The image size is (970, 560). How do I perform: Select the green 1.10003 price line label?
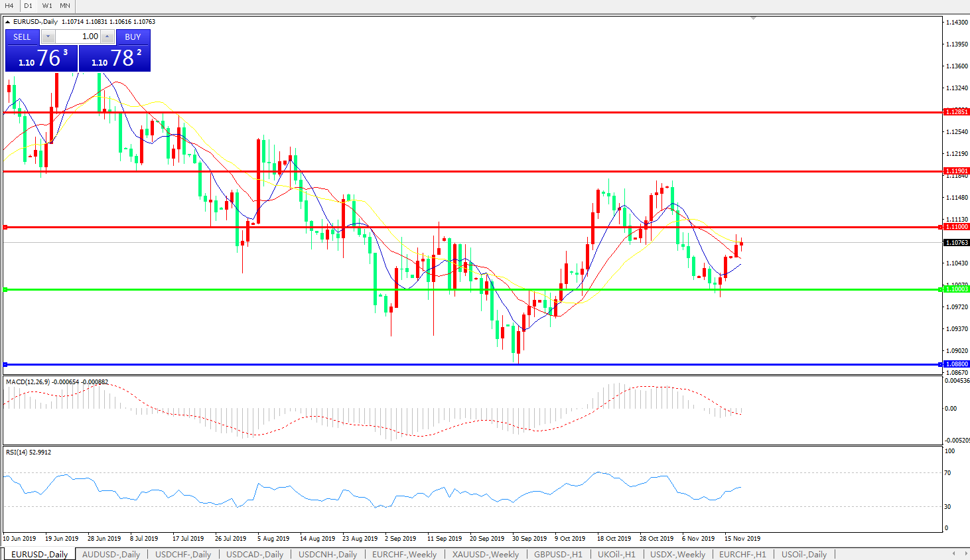click(956, 289)
